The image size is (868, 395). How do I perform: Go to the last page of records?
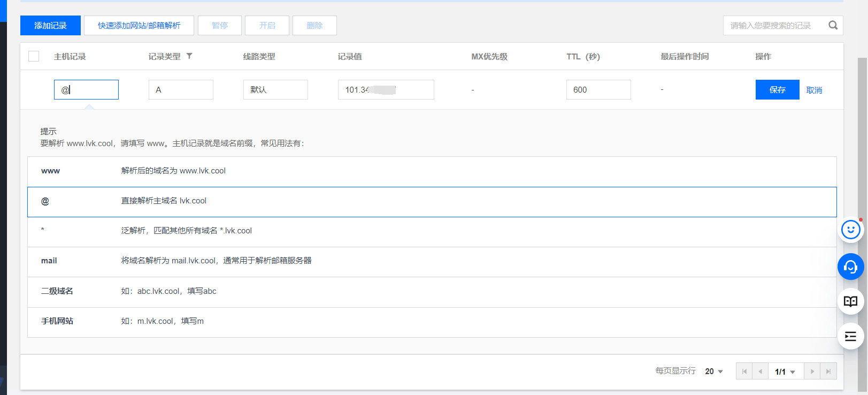pos(828,371)
